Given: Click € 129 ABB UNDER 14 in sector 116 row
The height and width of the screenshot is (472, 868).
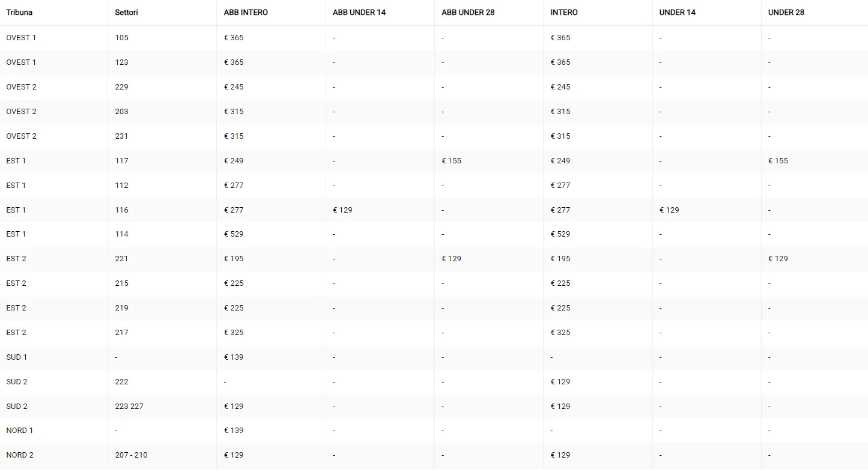Looking at the screenshot, I should pyautogui.click(x=342, y=210).
